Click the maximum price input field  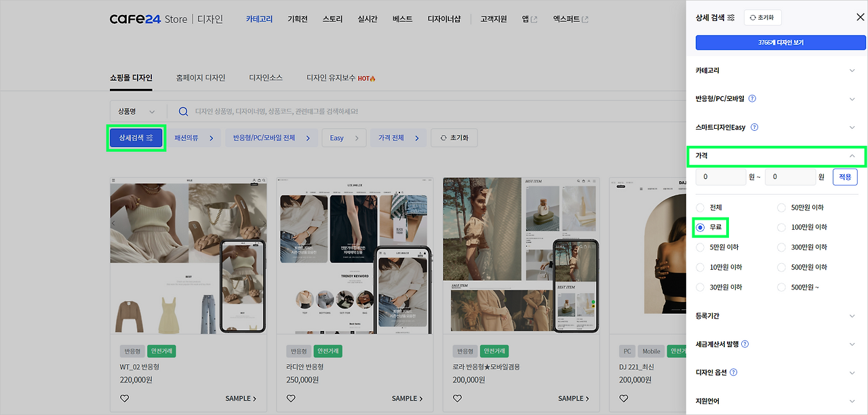coord(790,177)
